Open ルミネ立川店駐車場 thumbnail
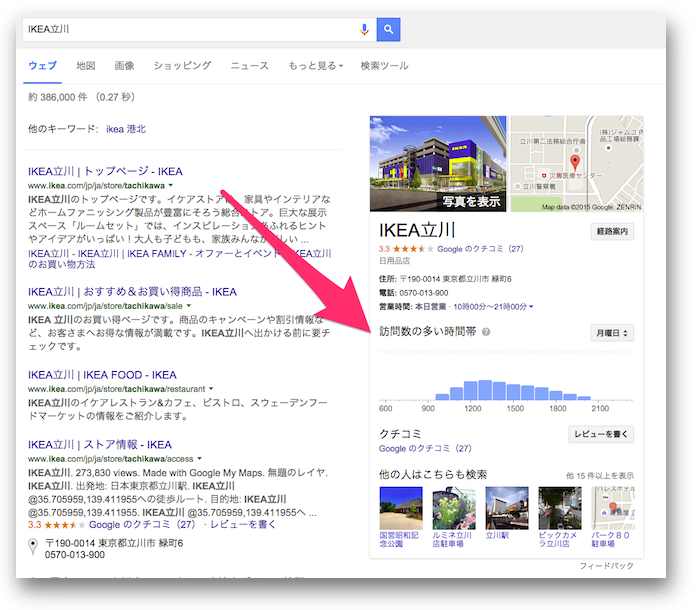Image resolution: width=696 pixels, height=610 pixels. coord(454,508)
